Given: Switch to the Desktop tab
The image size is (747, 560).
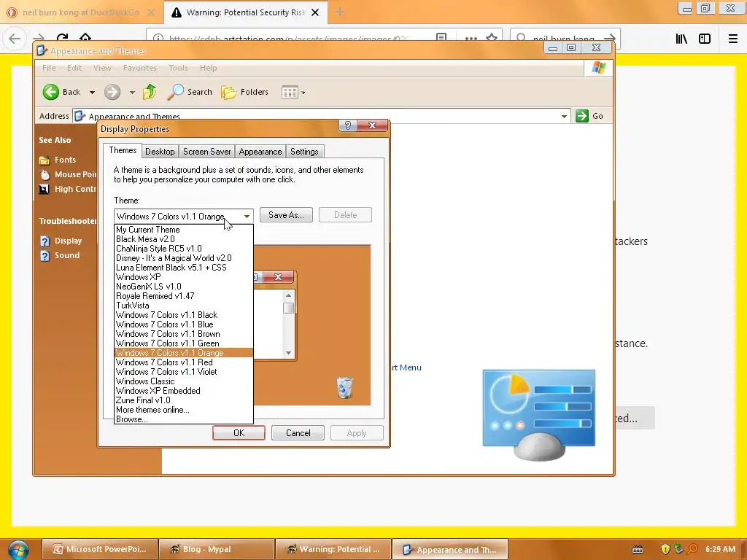Looking at the screenshot, I should 160,152.
